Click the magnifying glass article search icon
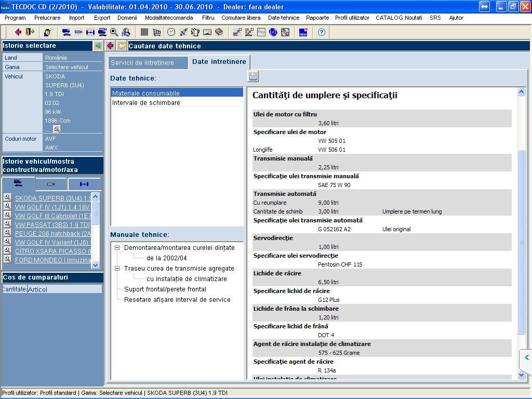This screenshot has height=399, width=532. (x=114, y=32)
